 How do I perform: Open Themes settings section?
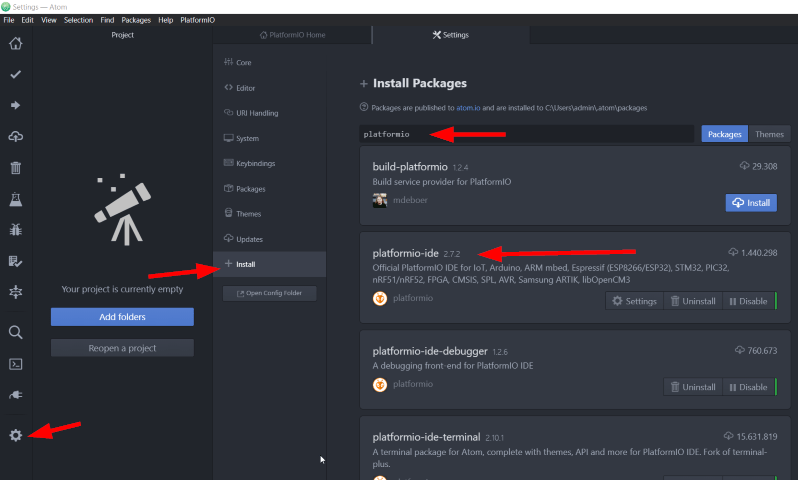(270, 214)
